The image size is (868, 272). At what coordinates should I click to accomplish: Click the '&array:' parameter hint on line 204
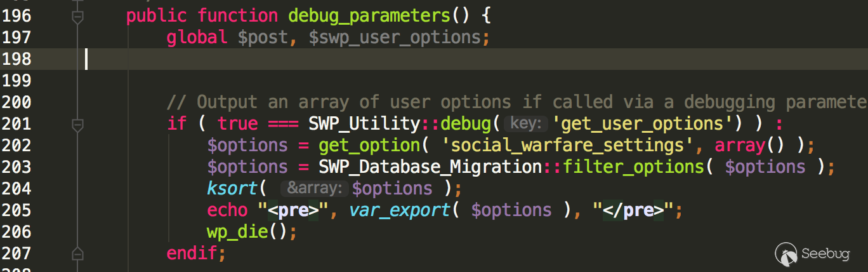(314, 189)
